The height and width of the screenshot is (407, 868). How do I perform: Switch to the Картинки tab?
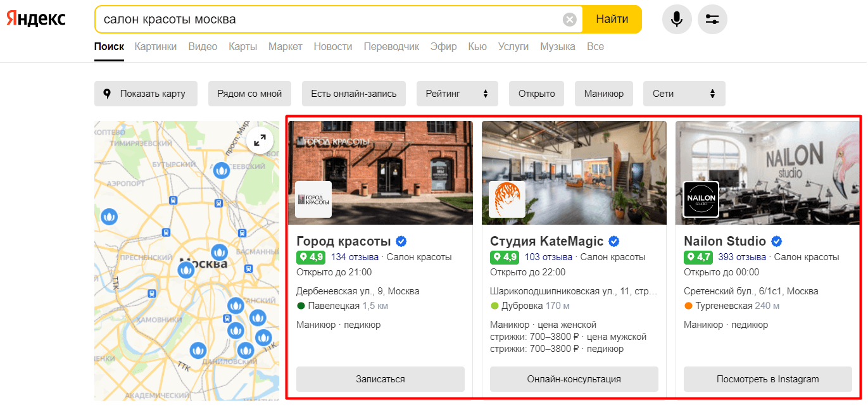[x=156, y=46]
